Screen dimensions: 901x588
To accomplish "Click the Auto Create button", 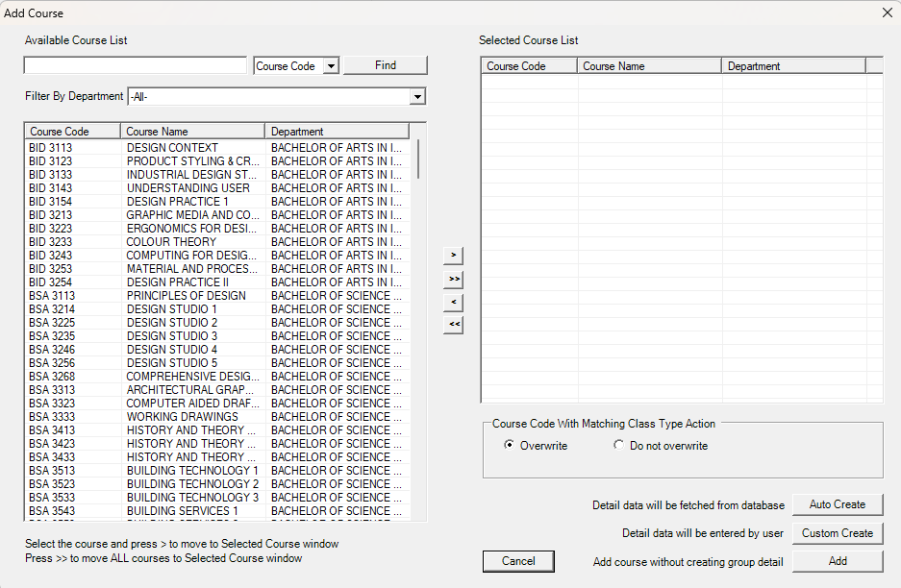I will click(837, 504).
